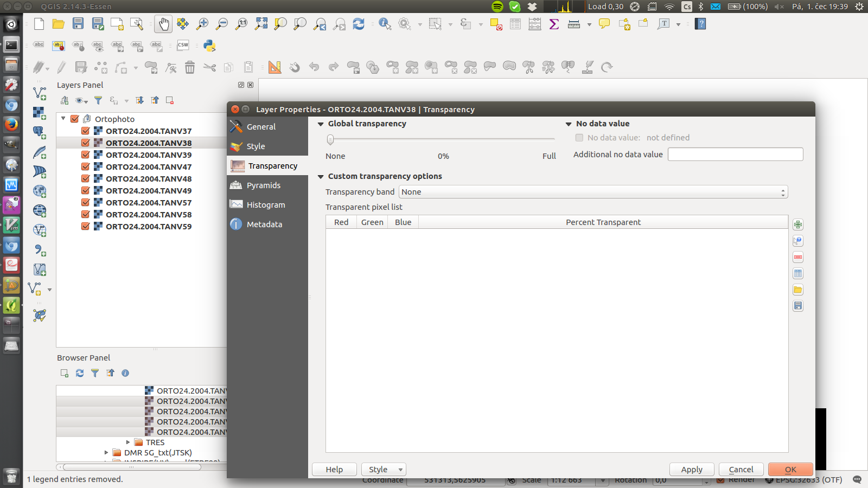Open project via folder icon
Image resolution: width=868 pixels, height=488 pixels.
point(59,24)
